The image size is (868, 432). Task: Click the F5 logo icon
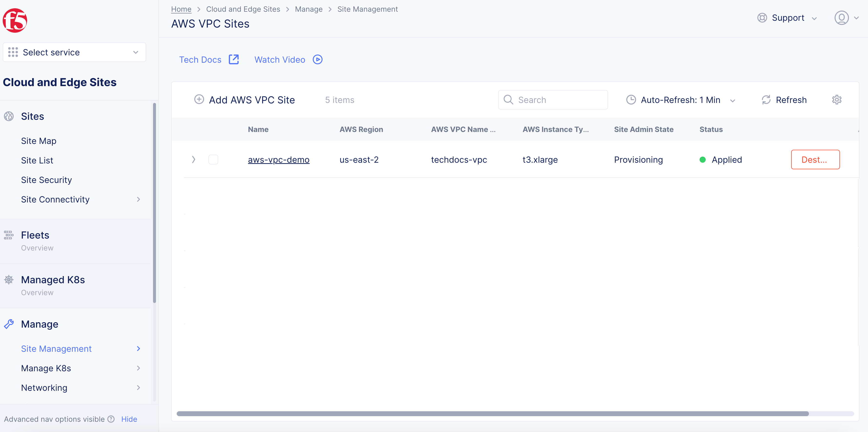pyautogui.click(x=15, y=20)
